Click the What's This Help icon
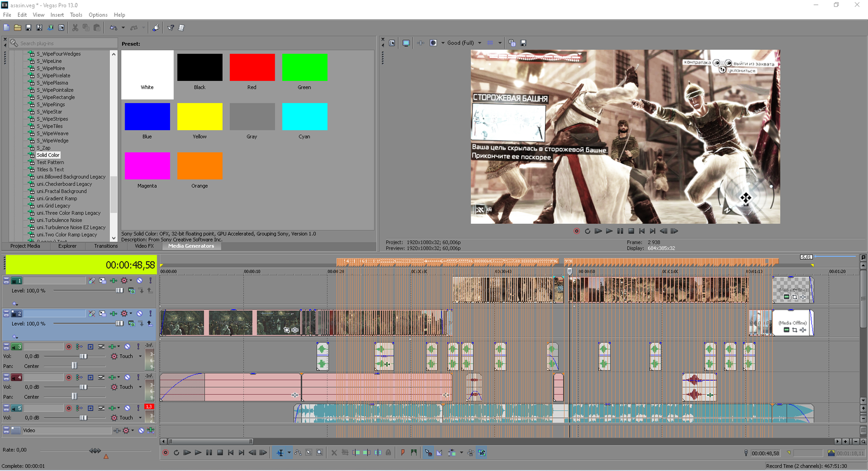Viewport: 868px width, 471px height. tap(171, 28)
